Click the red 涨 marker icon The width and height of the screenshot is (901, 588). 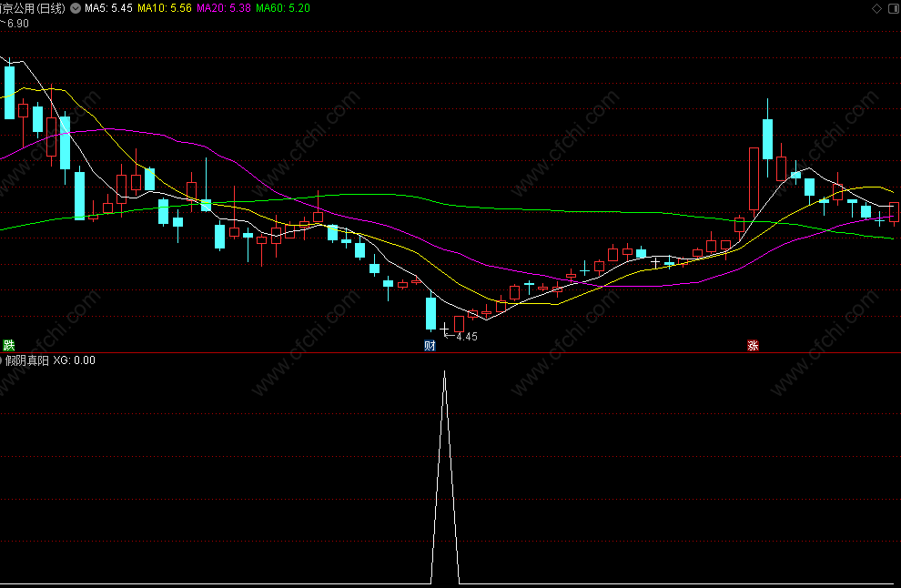point(753,345)
